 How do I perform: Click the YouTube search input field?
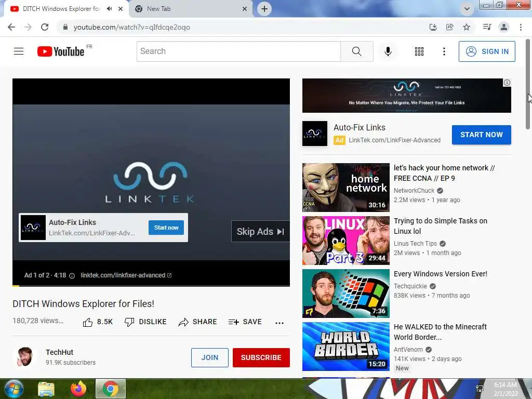click(x=238, y=51)
